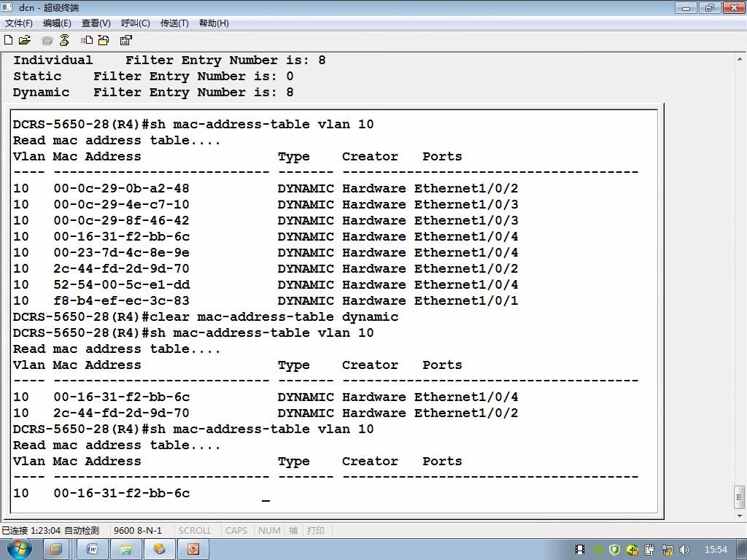Click the 打印 status bar indicator
This screenshot has height=560, width=747.
click(315, 531)
